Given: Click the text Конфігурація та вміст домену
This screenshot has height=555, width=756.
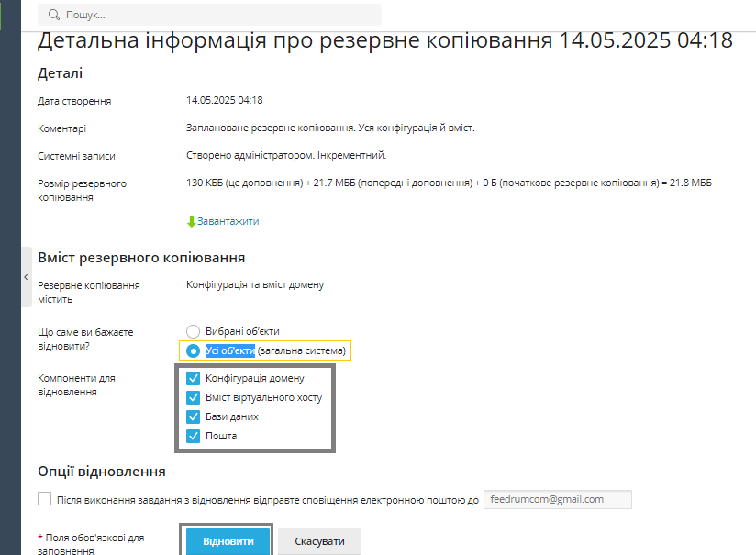Looking at the screenshot, I should click(255, 285).
